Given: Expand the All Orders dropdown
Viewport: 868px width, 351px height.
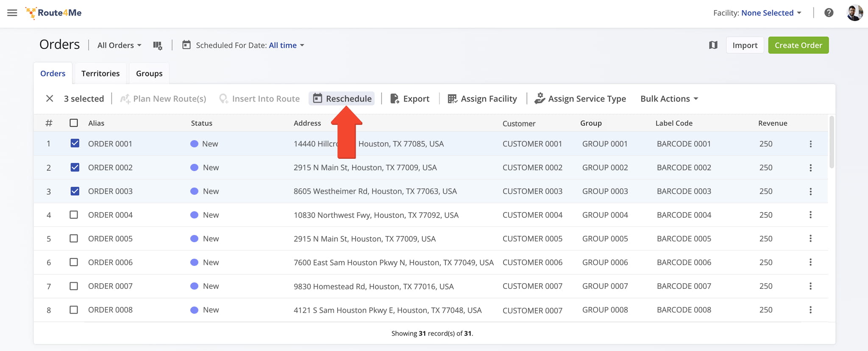Looking at the screenshot, I should (x=120, y=45).
